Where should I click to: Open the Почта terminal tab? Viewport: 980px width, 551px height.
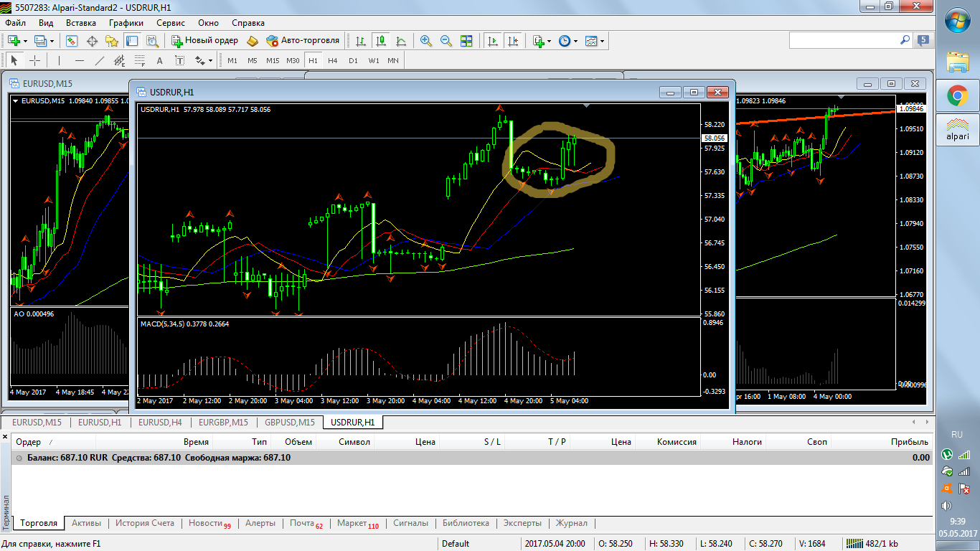pyautogui.click(x=306, y=523)
